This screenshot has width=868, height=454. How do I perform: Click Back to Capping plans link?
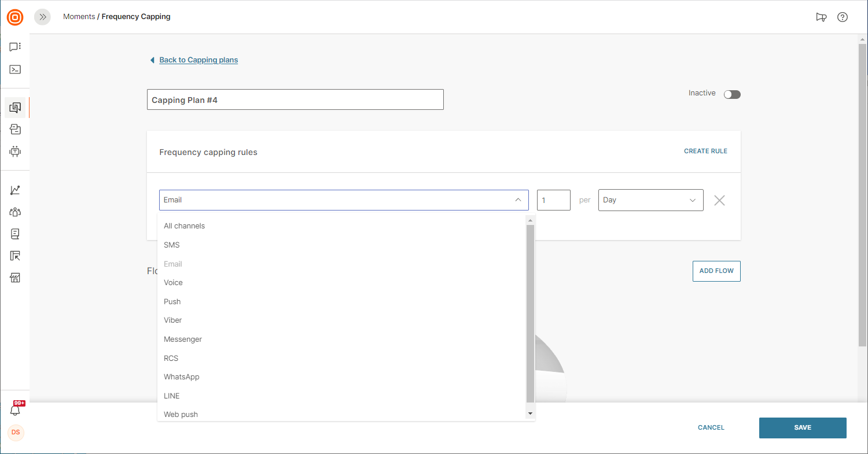coord(198,60)
